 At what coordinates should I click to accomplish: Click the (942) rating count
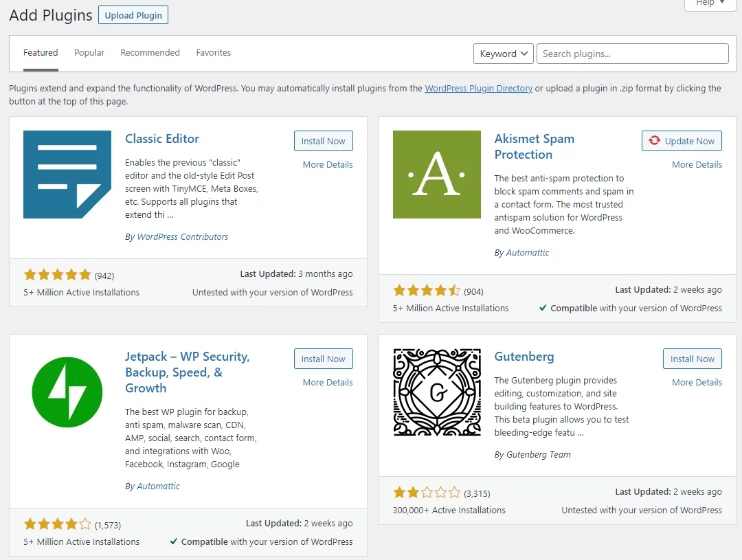coord(104,276)
